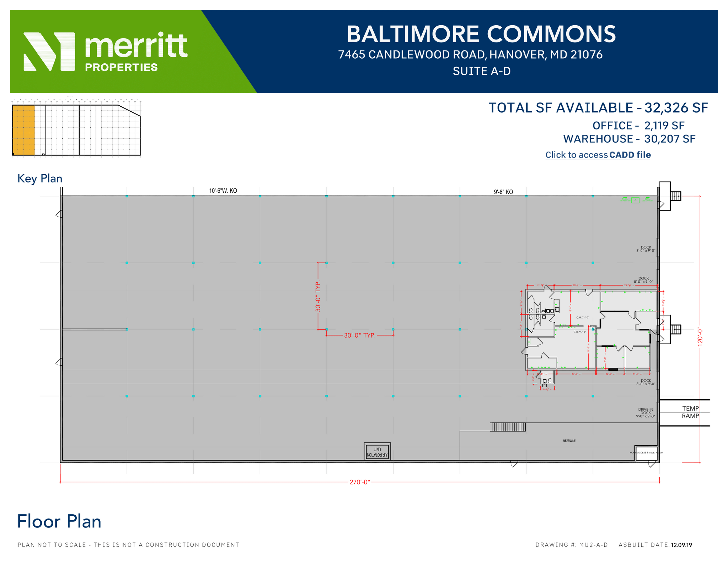Click the Merritt Properties logo

pyautogui.click(x=106, y=52)
